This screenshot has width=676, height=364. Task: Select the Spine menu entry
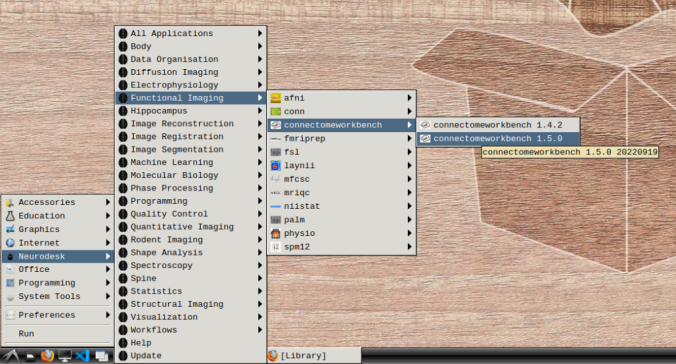click(x=191, y=279)
